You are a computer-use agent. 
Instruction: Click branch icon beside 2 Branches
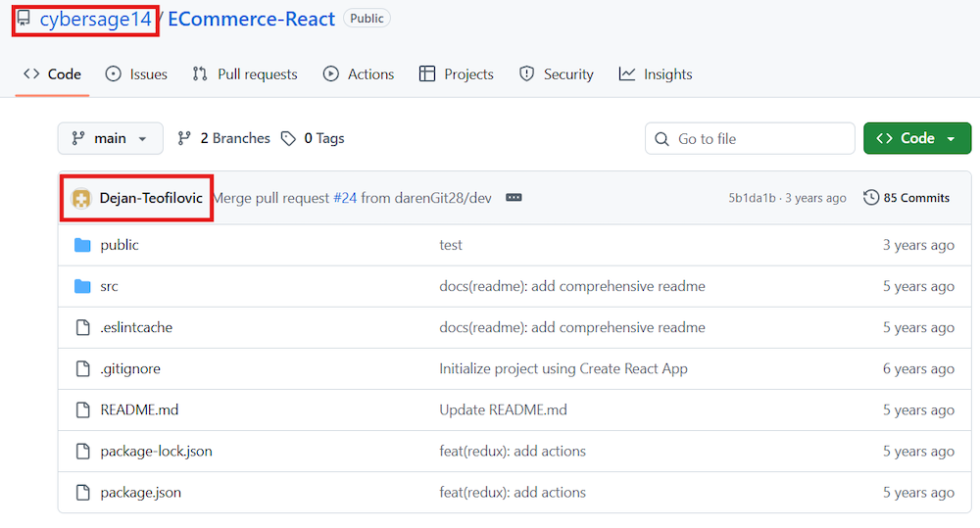point(184,138)
